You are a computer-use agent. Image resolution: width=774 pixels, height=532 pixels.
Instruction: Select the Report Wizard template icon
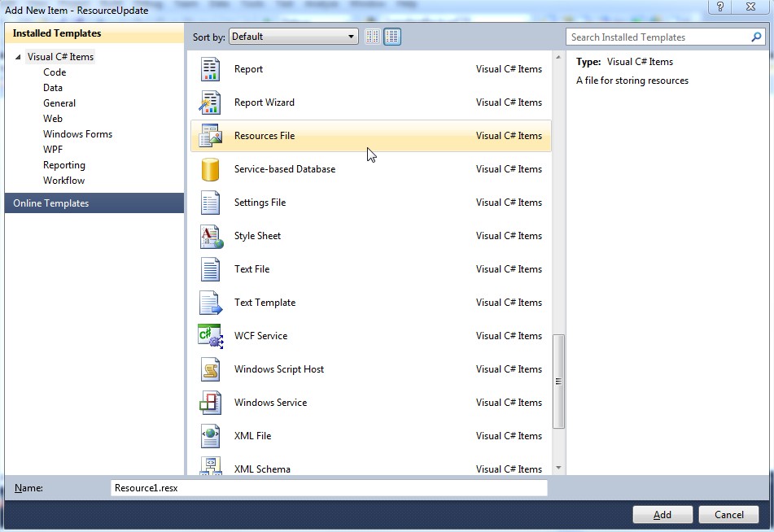[210, 102]
